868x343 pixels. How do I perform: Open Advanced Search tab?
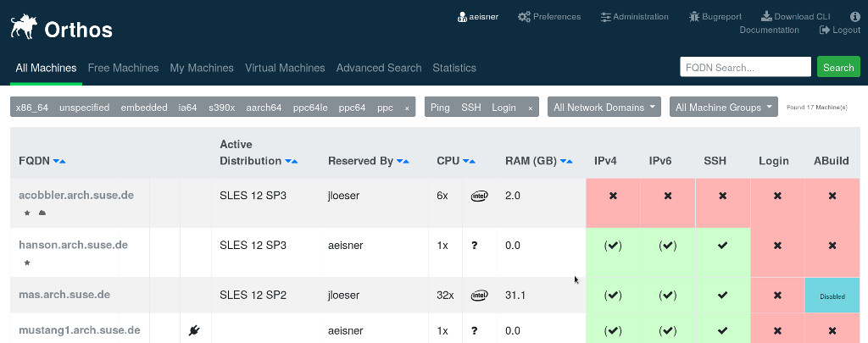[x=379, y=68]
